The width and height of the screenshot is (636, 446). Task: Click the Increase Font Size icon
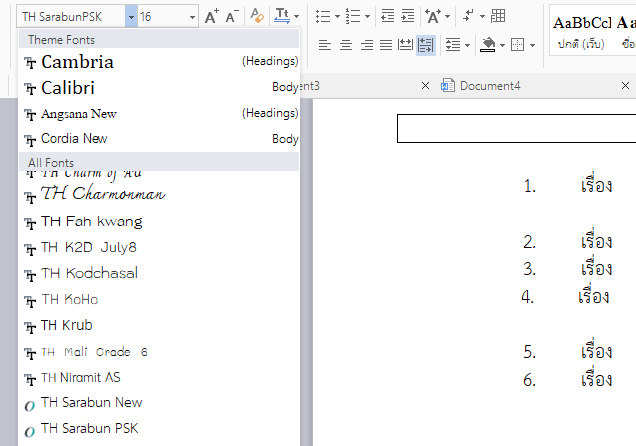(211, 17)
